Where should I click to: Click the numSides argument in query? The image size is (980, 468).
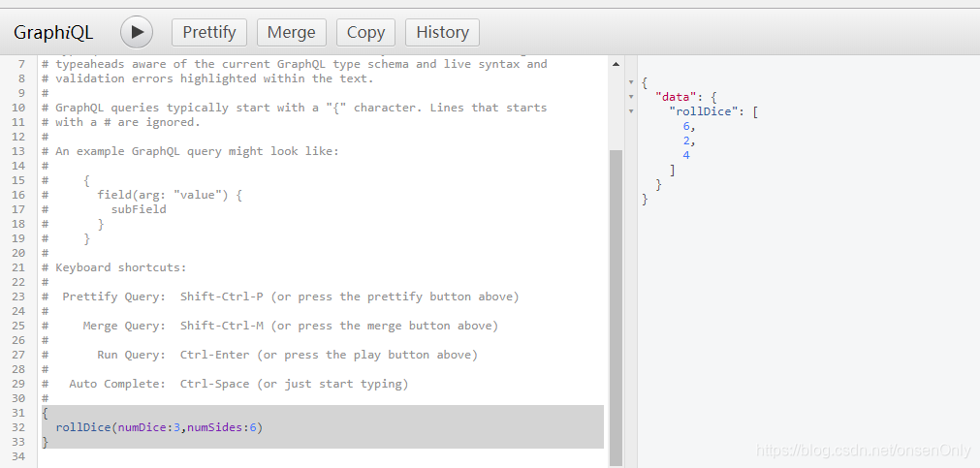click(x=215, y=427)
